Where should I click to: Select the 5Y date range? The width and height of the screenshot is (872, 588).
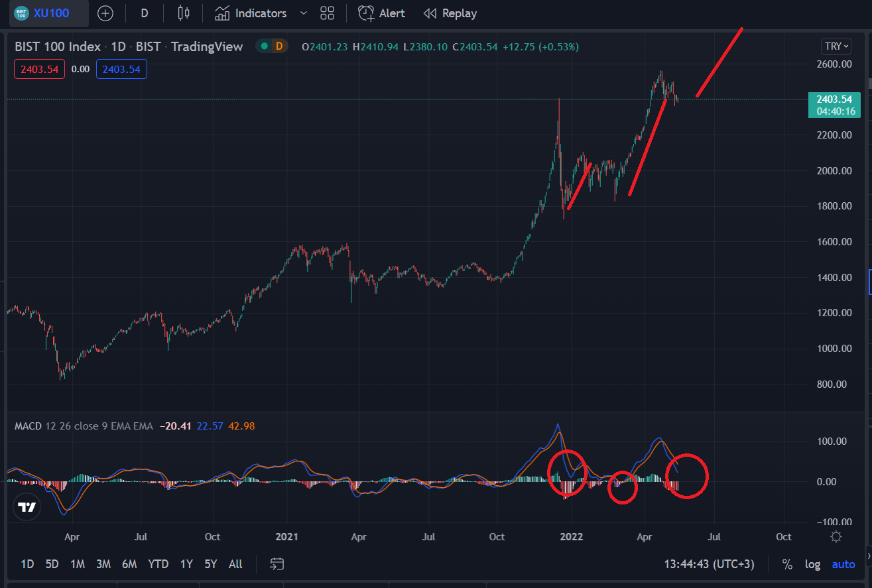(211, 564)
